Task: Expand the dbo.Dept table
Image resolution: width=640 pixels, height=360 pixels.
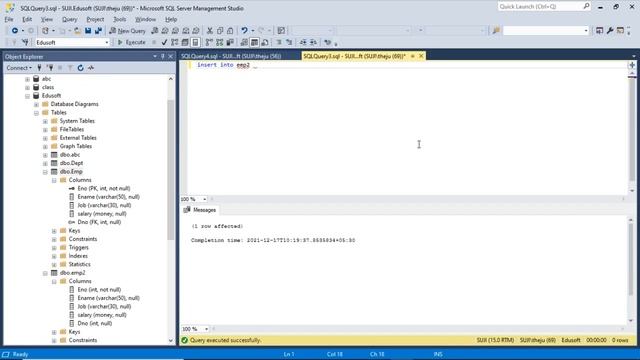Action: (45, 163)
